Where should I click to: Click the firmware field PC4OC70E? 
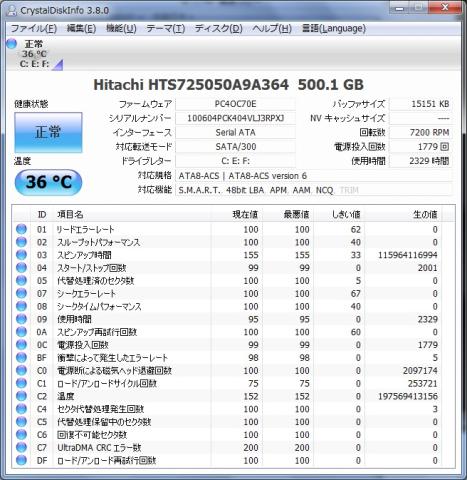(x=235, y=104)
